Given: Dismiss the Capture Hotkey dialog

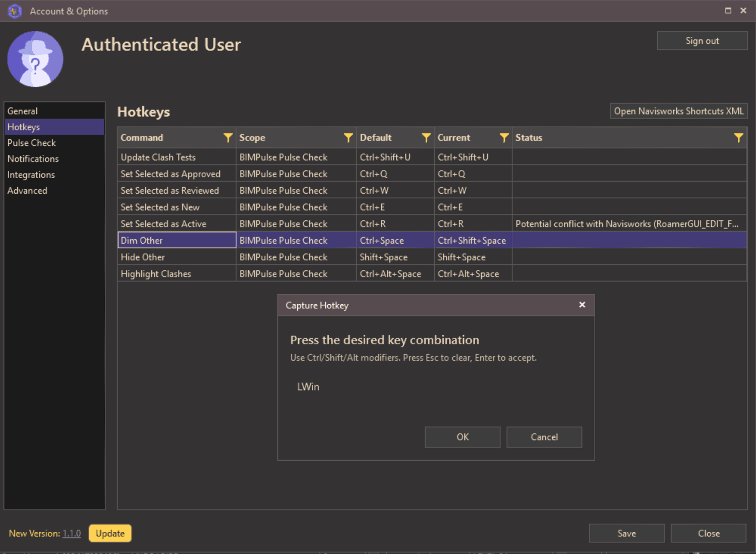Looking at the screenshot, I should pos(582,305).
